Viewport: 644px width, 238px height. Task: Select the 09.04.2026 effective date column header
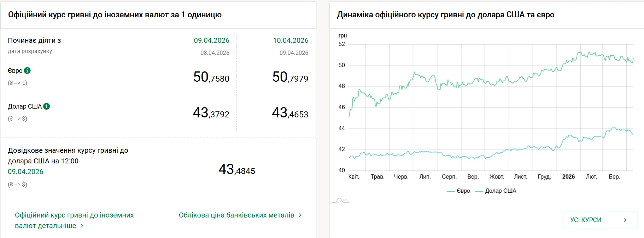pyautogui.click(x=211, y=41)
